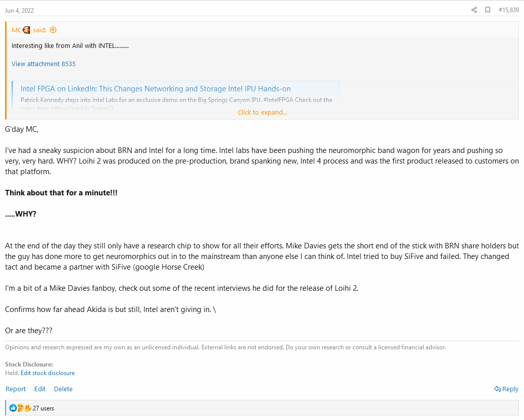524x420 pixels.
Task: View the 27 users who reacted
Action: (x=43, y=408)
